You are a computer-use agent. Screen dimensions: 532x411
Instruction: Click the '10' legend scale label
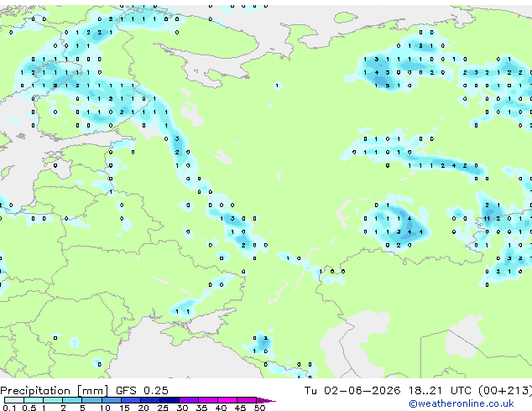pyautogui.click(x=105, y=408)
